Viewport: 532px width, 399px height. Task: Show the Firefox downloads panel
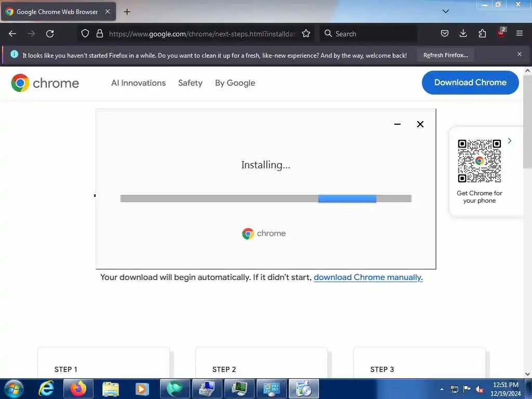pos(463,34)
